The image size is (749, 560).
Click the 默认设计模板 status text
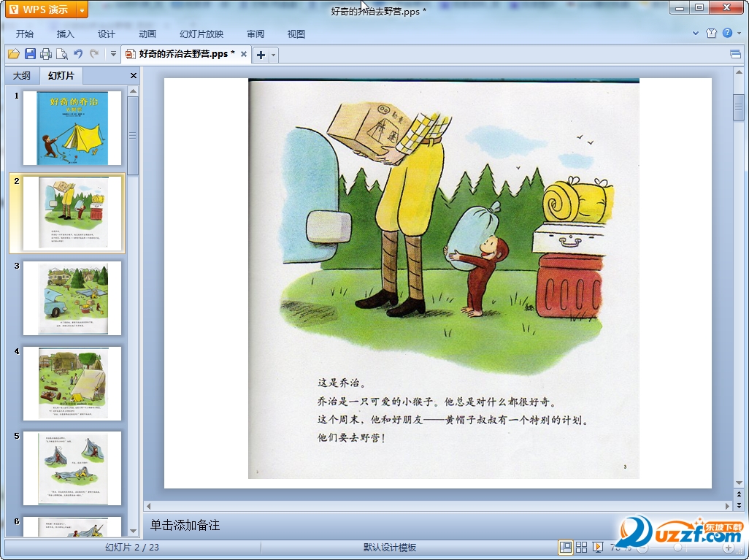pos(390,548)
